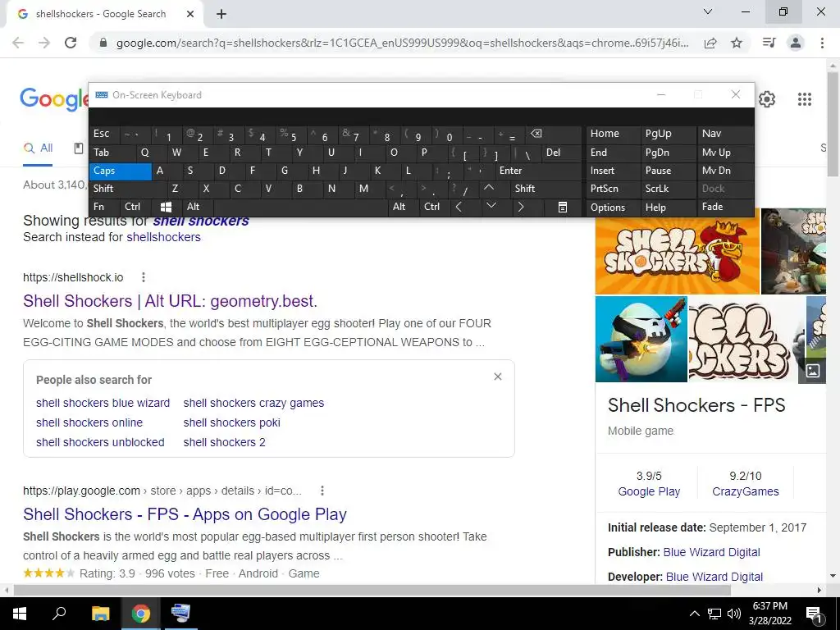Click the Chrome back arrow
This screenshot has width=840, height=630.
18,43
